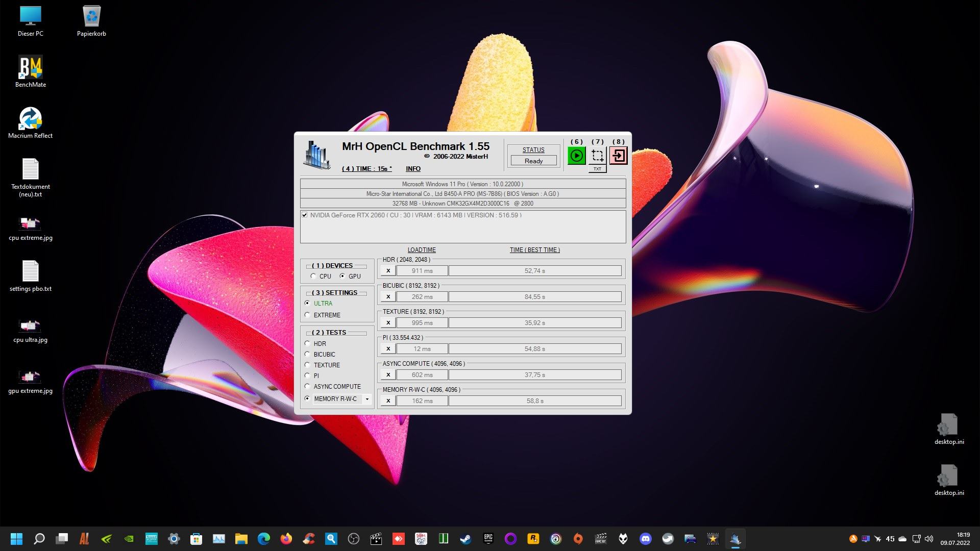This screenshot has width=980, height=551.
Task: Clear the PI result with X
Action: (388, 349)
